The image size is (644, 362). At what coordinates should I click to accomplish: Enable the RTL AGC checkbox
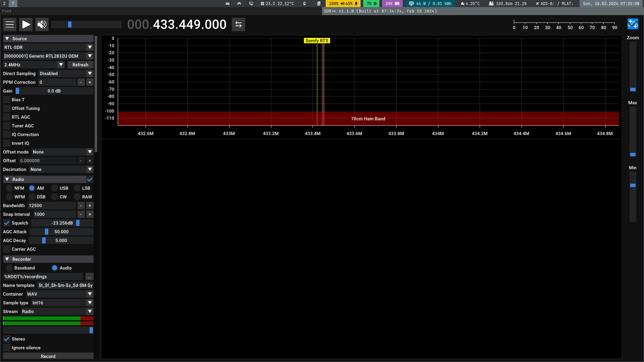(7, 117)
